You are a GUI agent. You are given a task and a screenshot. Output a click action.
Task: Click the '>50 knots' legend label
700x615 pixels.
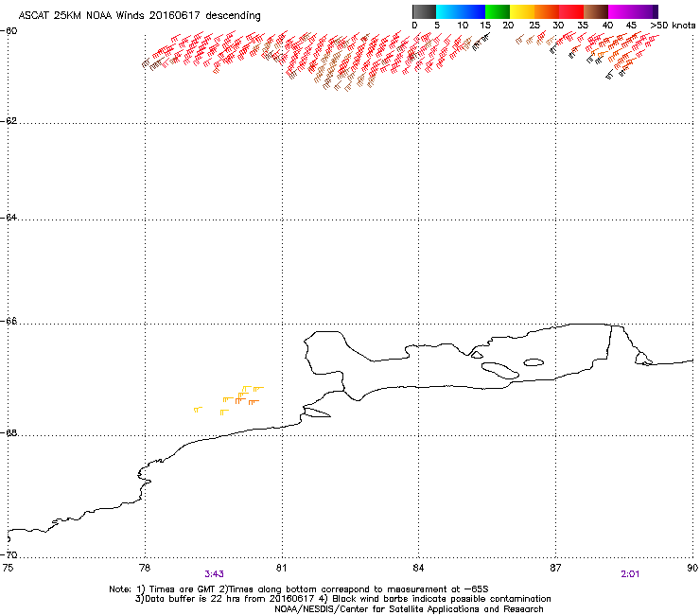673,26
